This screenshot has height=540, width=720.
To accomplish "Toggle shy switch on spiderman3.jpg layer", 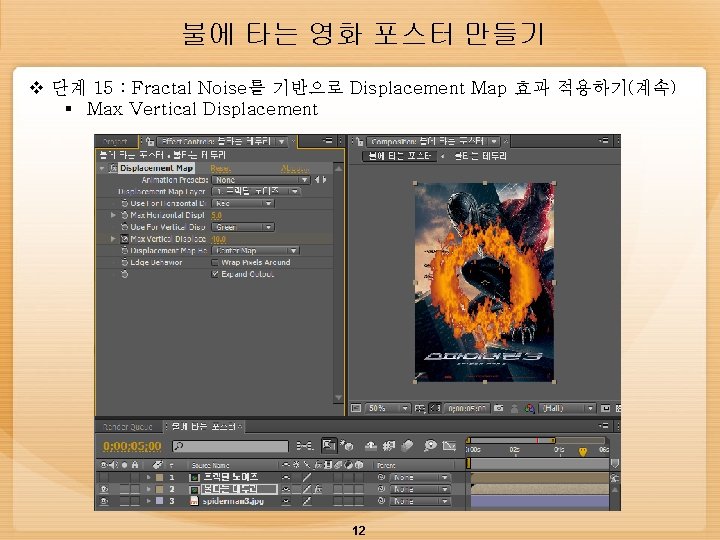I will click(286, 501).
